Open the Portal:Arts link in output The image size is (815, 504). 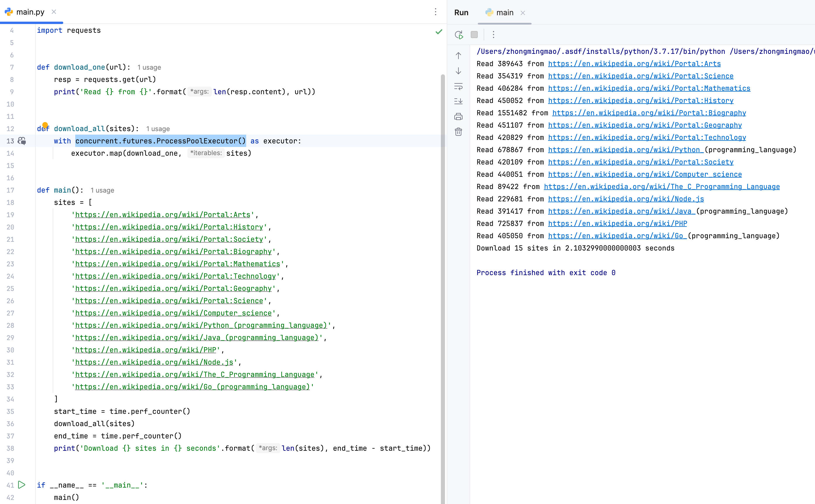click(634, 64)
